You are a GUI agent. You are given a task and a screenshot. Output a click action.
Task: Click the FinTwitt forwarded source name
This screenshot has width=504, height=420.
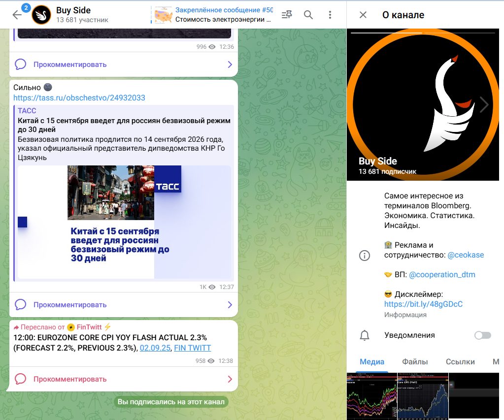click(89, 327)
